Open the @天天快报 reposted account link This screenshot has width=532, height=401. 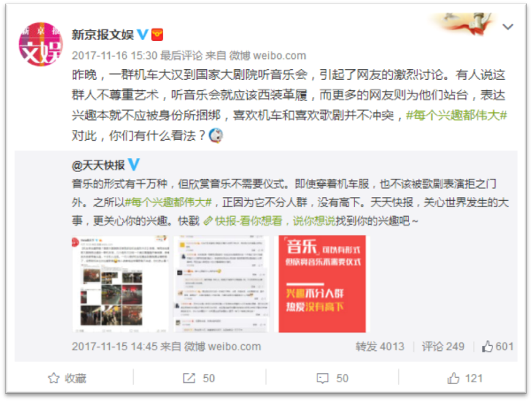pyautogui.click(x=98, y=165)
